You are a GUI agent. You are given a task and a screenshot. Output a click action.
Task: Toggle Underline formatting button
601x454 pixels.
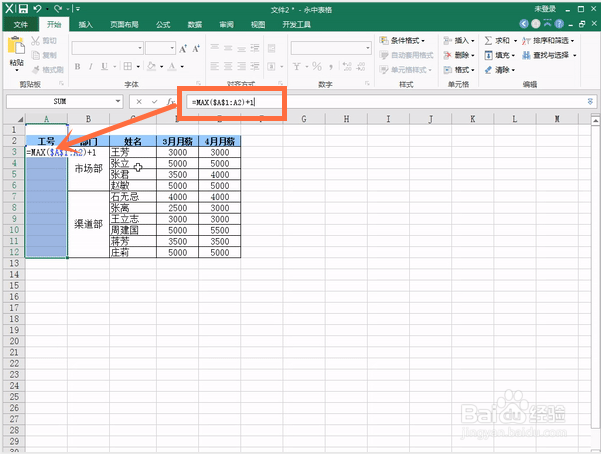click(104, 67)
